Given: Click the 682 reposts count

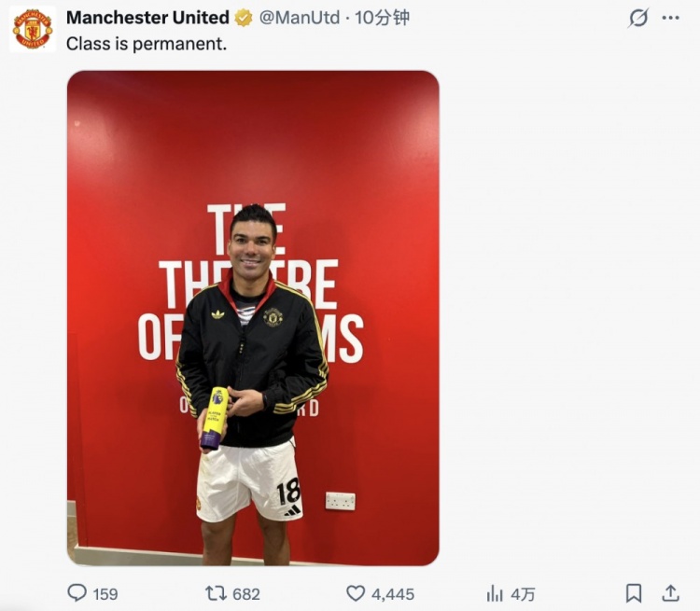Looking at the screenshot, I should click(x=246, y=594).
